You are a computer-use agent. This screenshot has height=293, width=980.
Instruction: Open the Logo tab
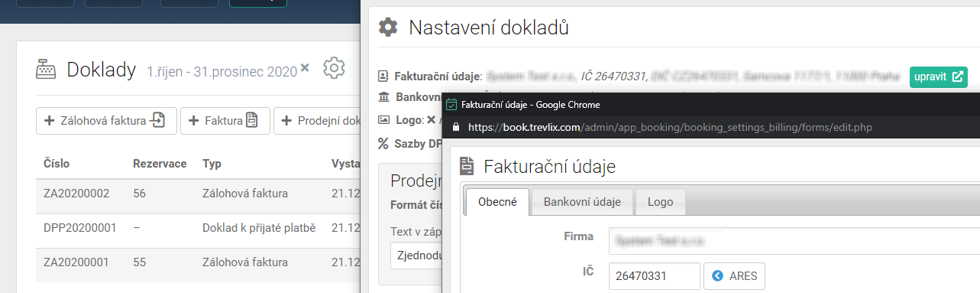660,202
